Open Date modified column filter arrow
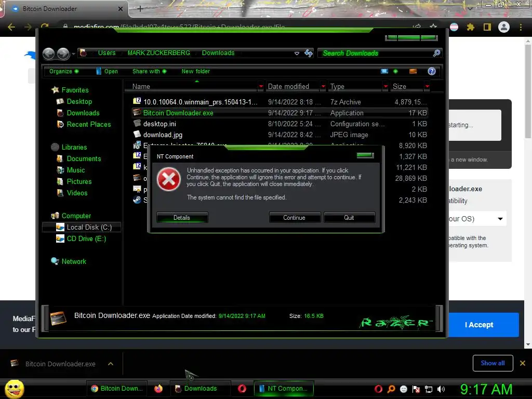 [x=323, y=87]
